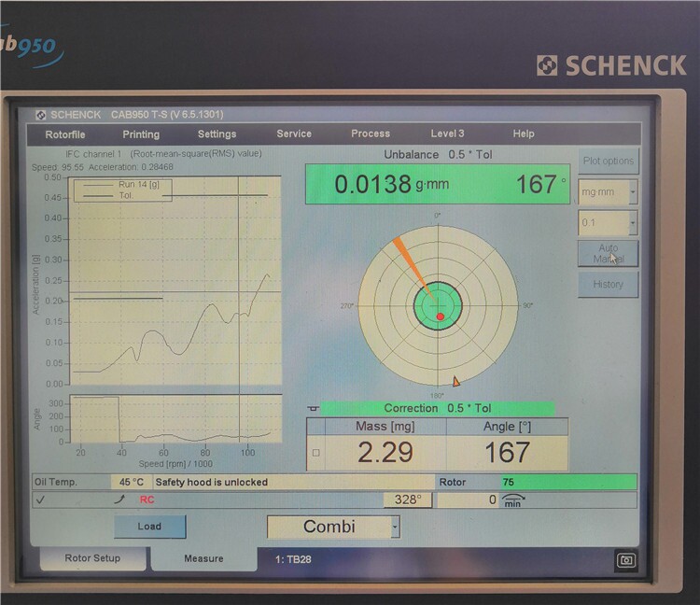
Task: Click the Run 14 [g] legend entry
Action: [x=121, y=185]
